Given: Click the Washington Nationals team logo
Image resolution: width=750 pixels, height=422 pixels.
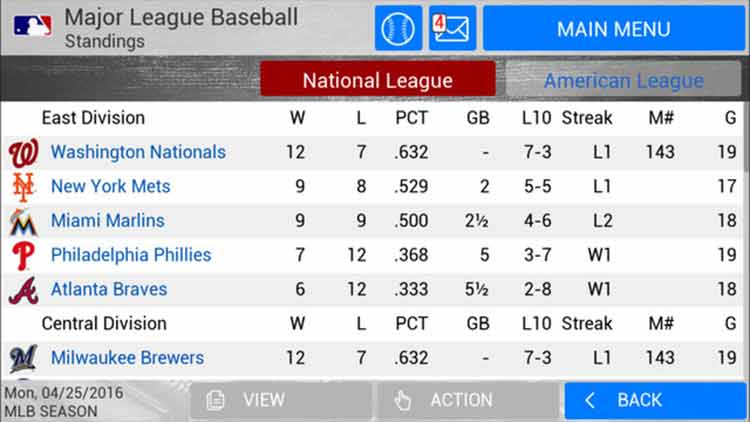Looking at the screenshot, I should pyautogui.click(x=22, y=153).
